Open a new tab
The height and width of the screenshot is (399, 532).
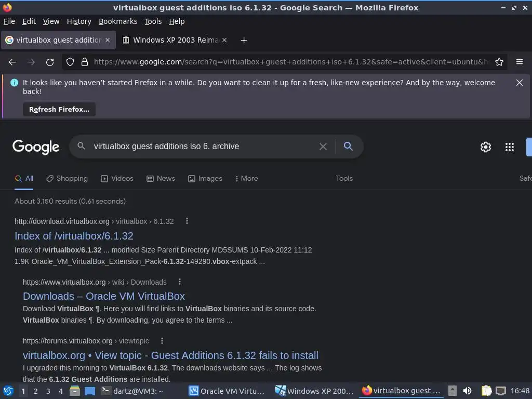pyautogui.click(x=244, y=41)
